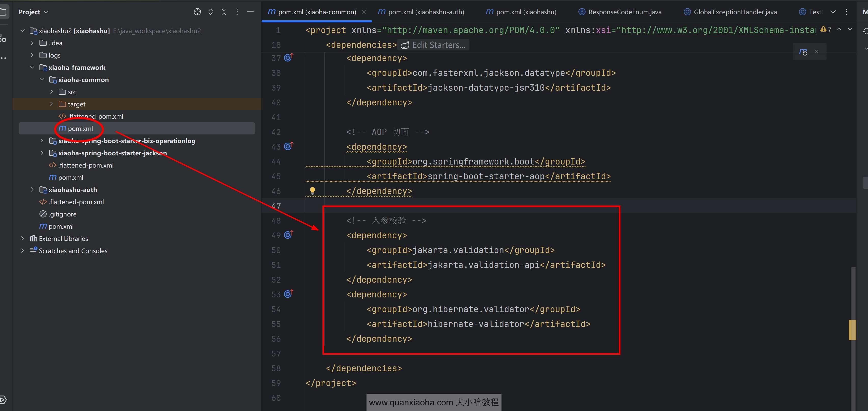The image size is (868, 411).
Task: Jump to the next highlighted error arrow
Action: click(850, 30)
